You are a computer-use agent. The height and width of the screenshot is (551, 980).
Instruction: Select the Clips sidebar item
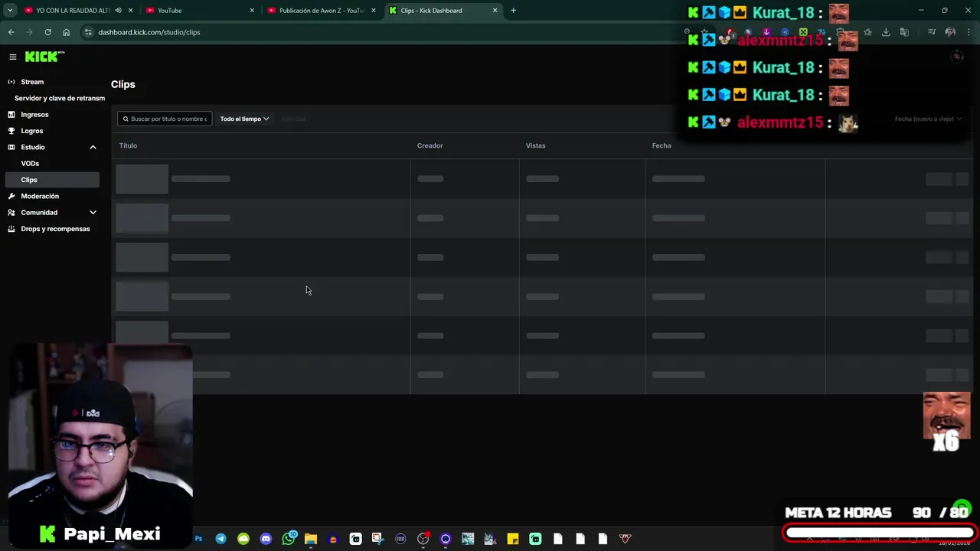(51, 180)
